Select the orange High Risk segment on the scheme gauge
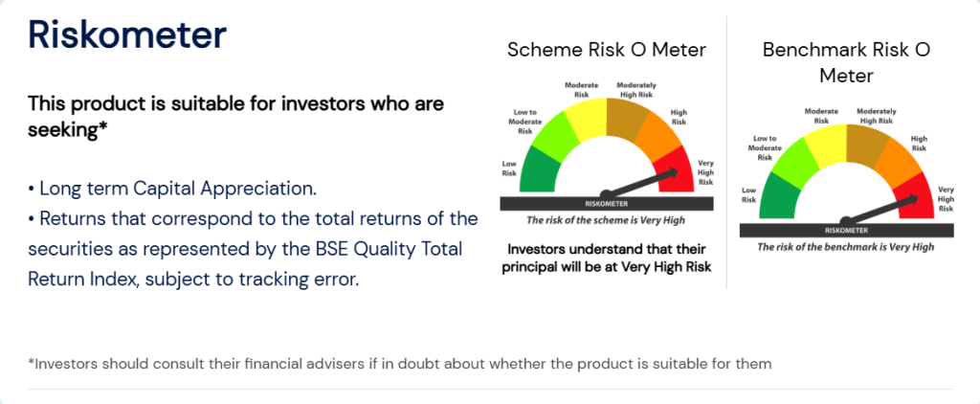This screenshot has height=404, width=980. tap(658, 134)
